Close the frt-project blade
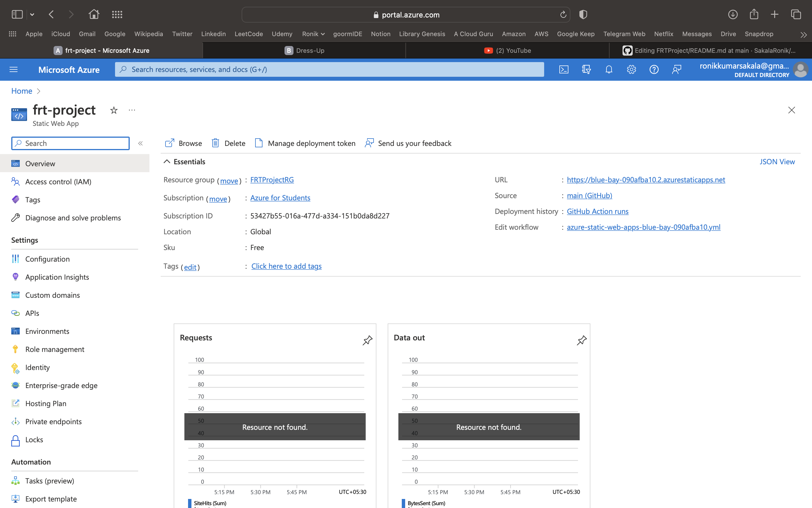The image size is (812, 508). (x=791, y=110)
